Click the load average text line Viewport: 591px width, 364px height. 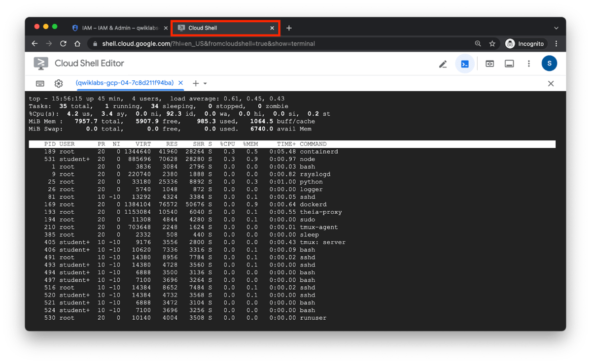tap(227, 99)
